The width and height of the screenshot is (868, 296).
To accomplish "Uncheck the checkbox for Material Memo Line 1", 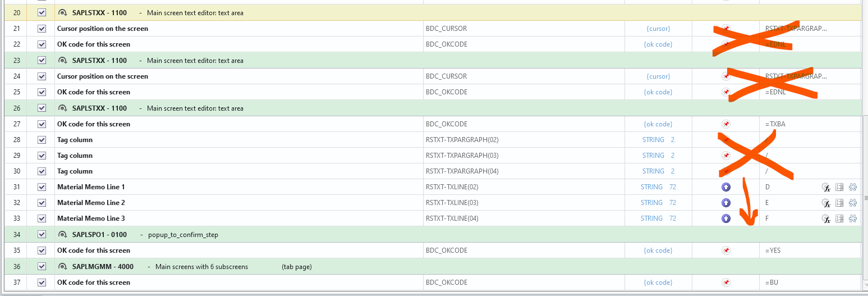I will (42, 186).
